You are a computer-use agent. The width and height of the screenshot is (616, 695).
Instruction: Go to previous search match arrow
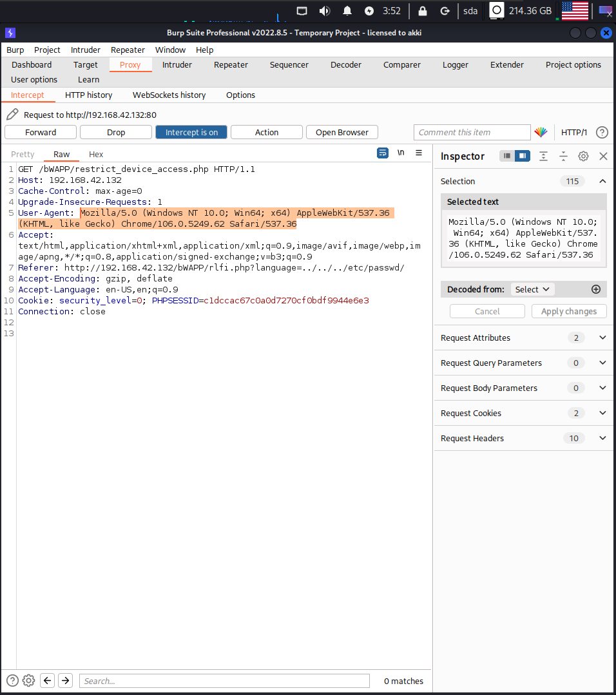coord(47,681)
